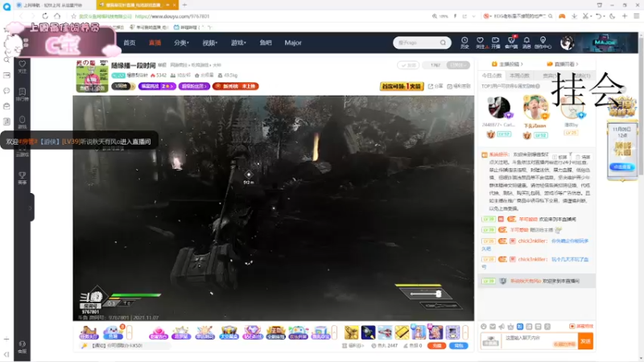
Task: Open the 分类 dropdown in navigation
Action: [180, 43]
